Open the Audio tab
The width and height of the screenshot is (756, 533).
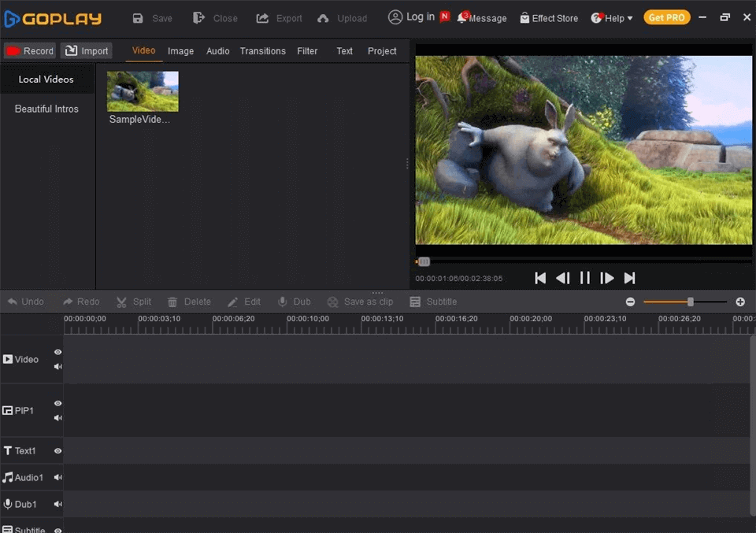(x=218, y=51)
